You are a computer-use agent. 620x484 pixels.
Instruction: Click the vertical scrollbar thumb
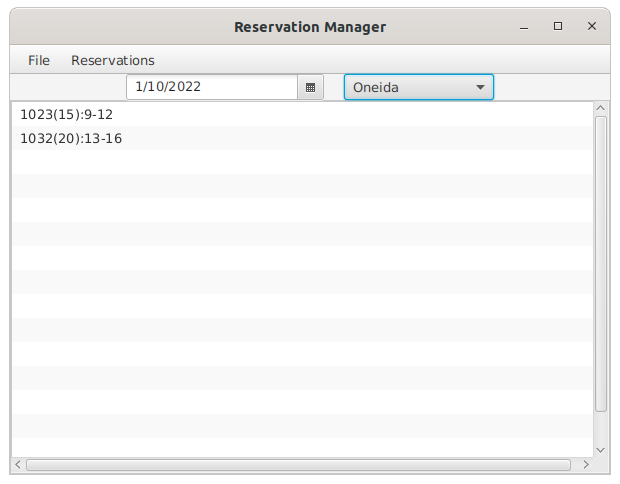pyautogui.click(x=601, y=264)
